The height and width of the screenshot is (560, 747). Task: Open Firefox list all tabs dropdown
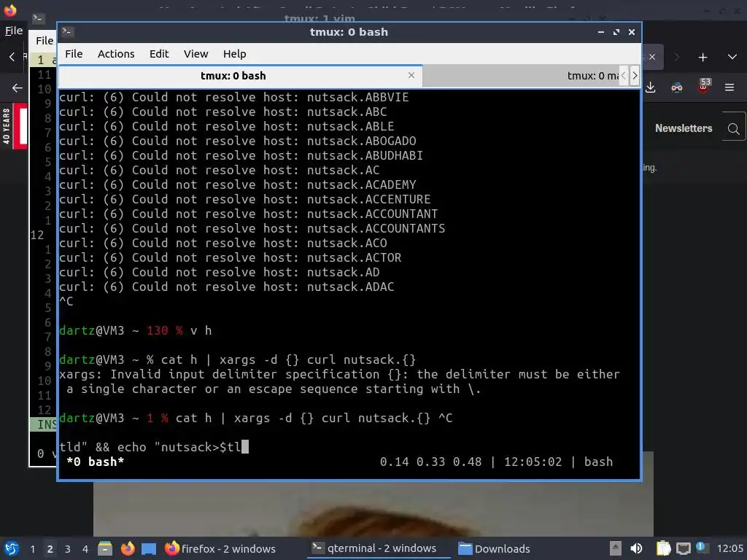[x=732, y=57]
